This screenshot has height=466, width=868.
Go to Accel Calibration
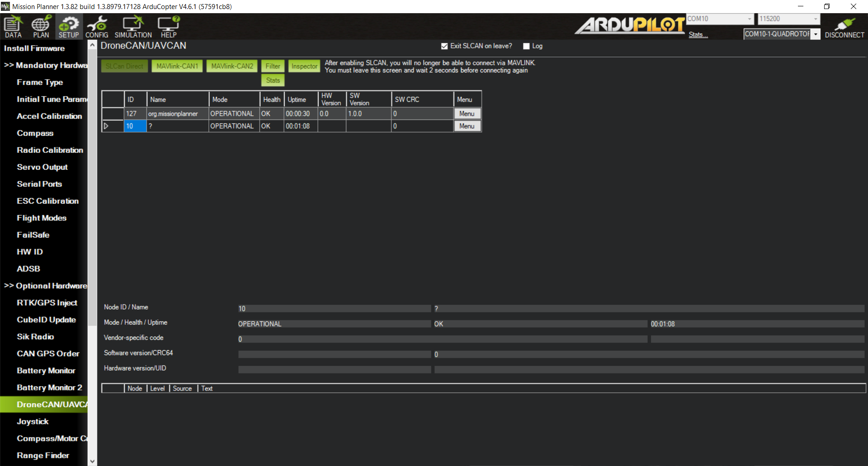click(49, 116)
